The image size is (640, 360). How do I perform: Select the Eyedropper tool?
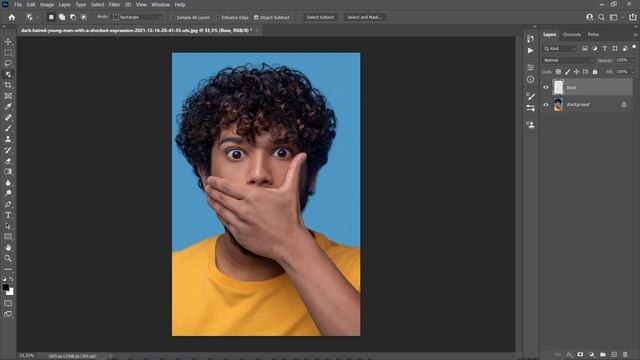[x=8, y=107]
